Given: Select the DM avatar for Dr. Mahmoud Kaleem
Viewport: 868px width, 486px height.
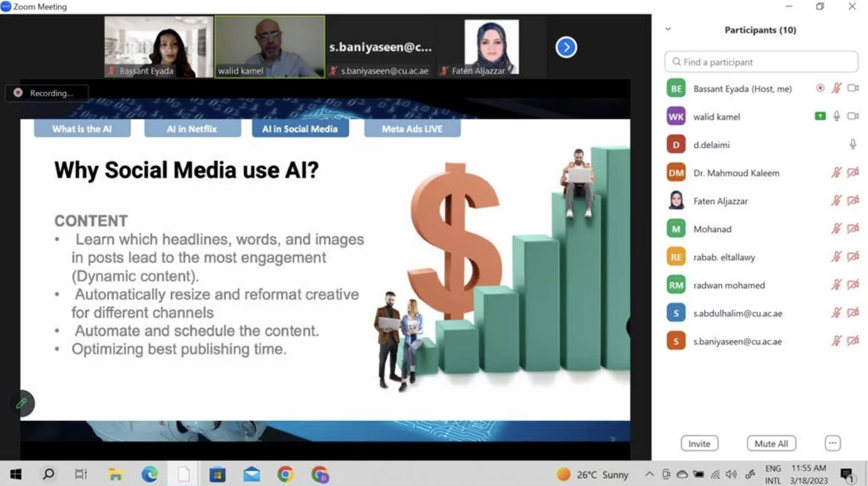Looking at the screenshot, I should pos(676,173).
